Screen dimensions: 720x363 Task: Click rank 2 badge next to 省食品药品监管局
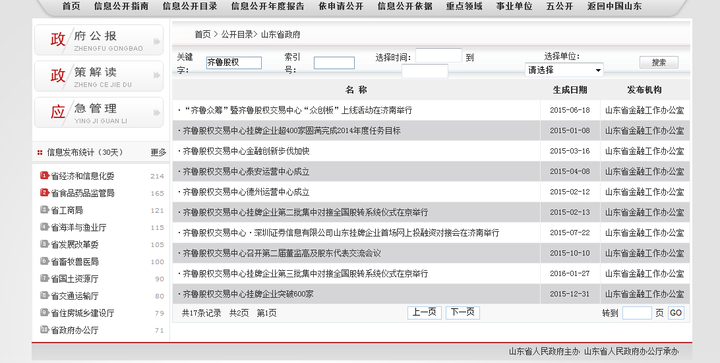[44, 192]
